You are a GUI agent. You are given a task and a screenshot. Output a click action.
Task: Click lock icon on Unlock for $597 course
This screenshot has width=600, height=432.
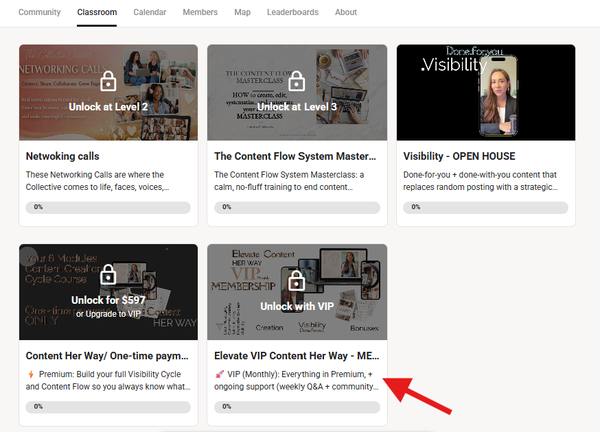pyautogui.click(x=108, y=275)
